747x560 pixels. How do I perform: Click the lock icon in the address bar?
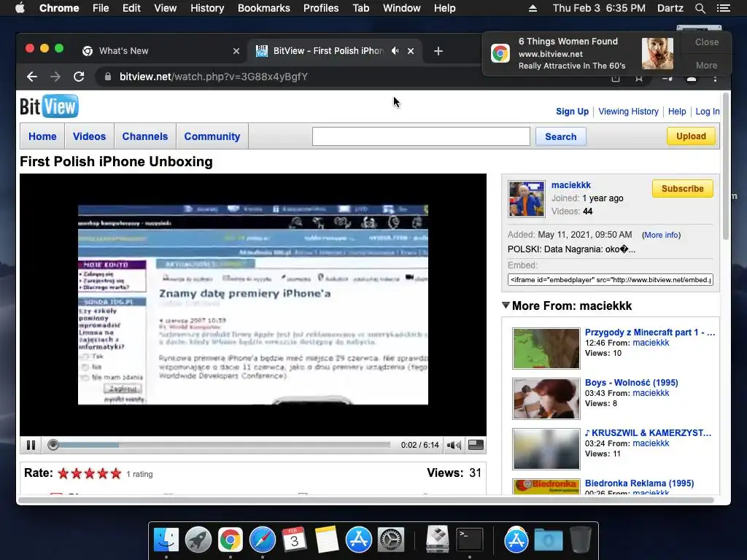pos(108,77)
